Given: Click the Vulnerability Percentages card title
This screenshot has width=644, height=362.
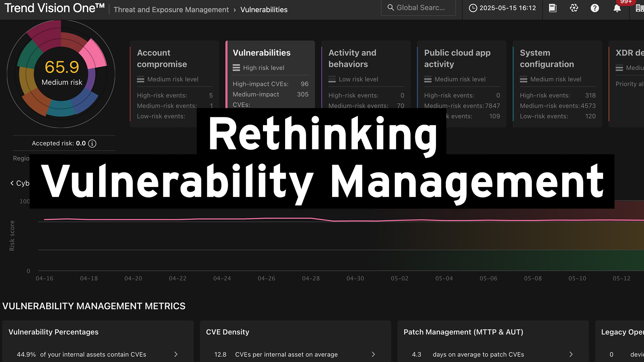Looking at the screenshot, I should click(x=53, y=332).
